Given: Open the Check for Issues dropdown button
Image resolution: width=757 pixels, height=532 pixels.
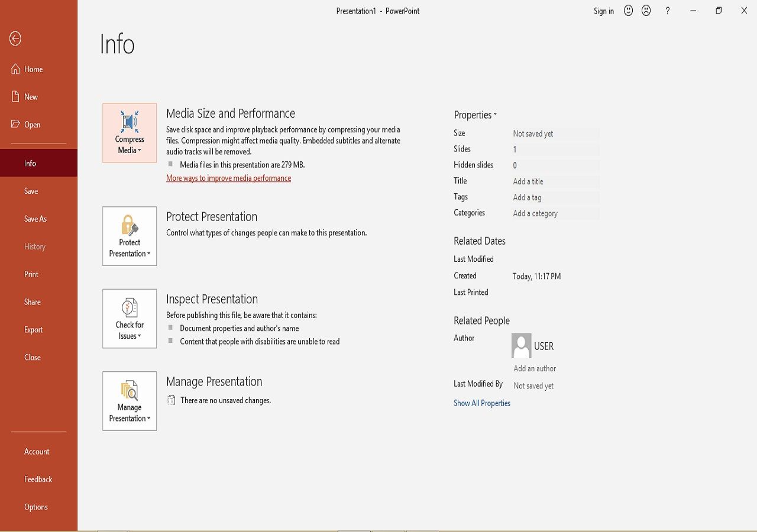Looking at the screenshot, I should pyautogui.click(x=130, y=319).
